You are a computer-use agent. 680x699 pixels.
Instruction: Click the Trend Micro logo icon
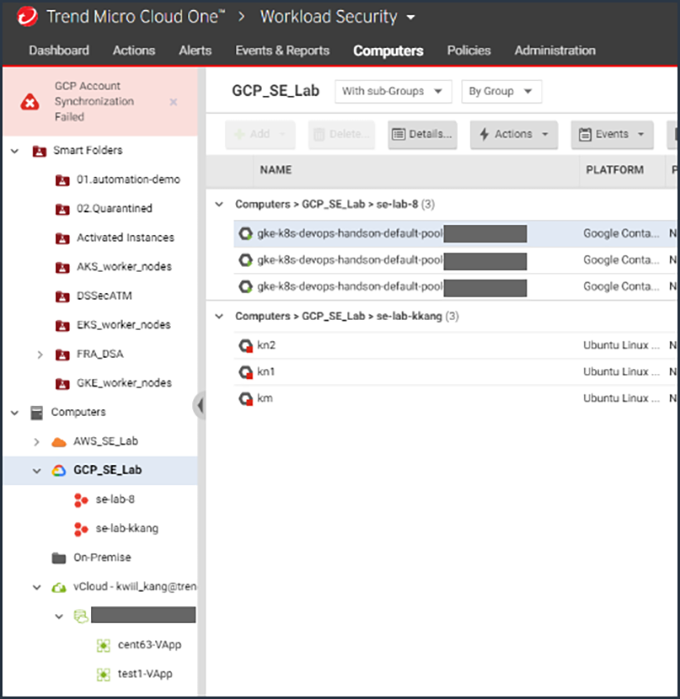pos(23,18)
